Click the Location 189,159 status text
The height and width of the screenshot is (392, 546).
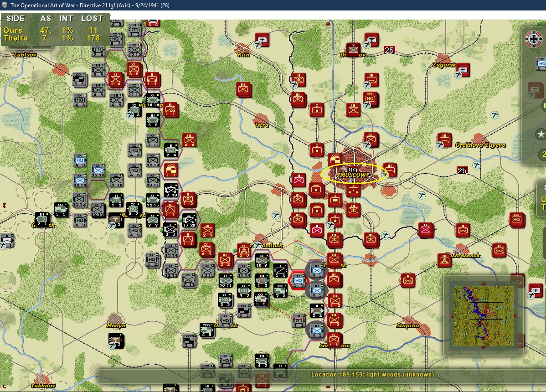(373, 375)
